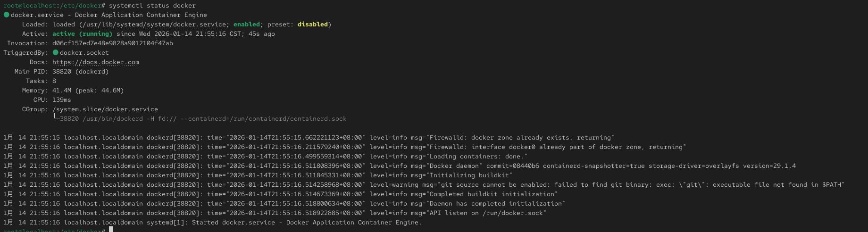The height and width of the screenshot is (232, 868).
Task: Open the https://docs.docker.com link
Action: tap(96, 62)
